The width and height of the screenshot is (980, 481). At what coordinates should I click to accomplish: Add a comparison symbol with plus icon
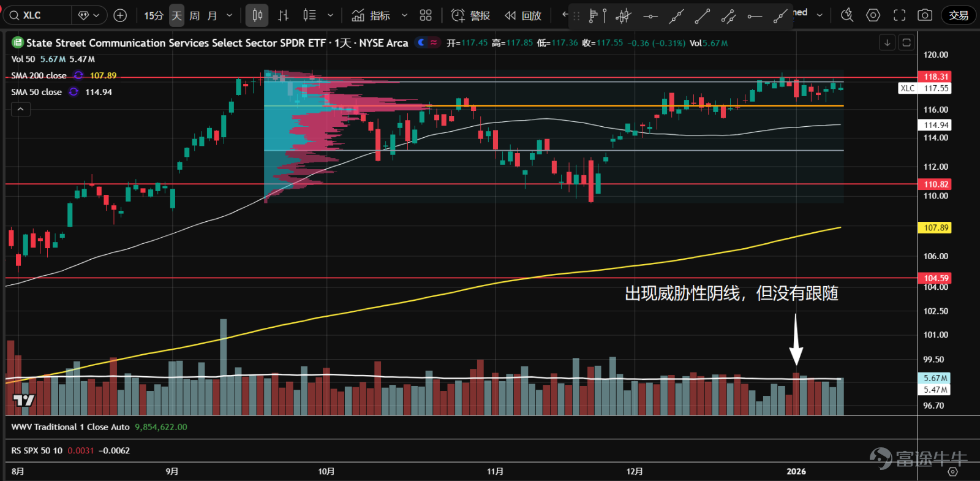click(x=121, y=15)
